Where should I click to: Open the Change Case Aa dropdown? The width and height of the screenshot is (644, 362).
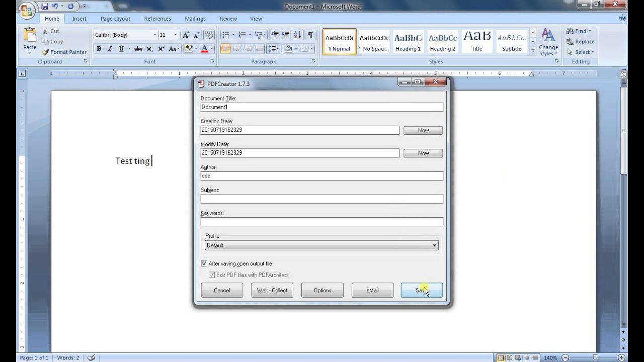pos(174,49)
